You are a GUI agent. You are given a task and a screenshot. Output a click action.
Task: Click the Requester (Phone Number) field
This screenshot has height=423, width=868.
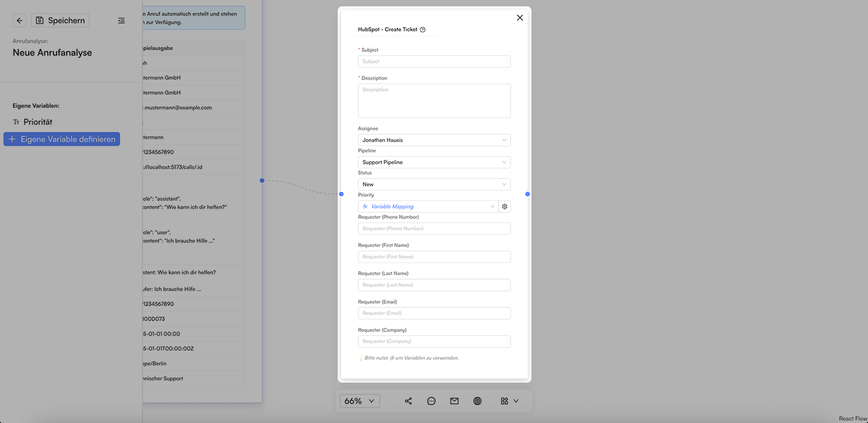tap(434, 228)
